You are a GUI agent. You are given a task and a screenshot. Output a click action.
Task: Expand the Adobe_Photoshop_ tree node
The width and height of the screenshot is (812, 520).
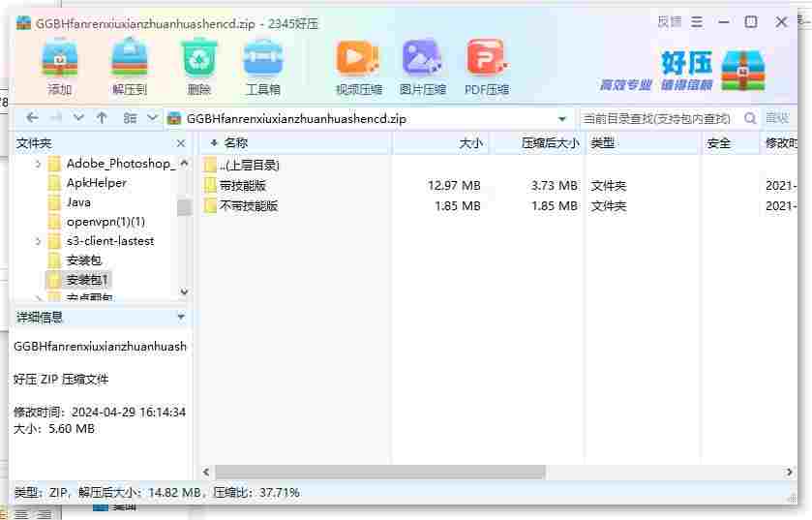tap(38, 165)
